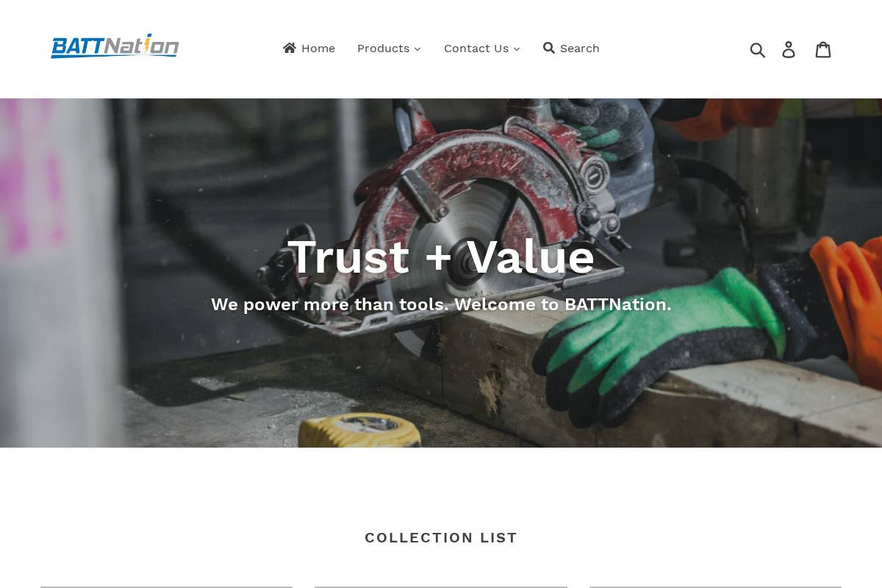View the shopping cart icon

pos(823,49)
